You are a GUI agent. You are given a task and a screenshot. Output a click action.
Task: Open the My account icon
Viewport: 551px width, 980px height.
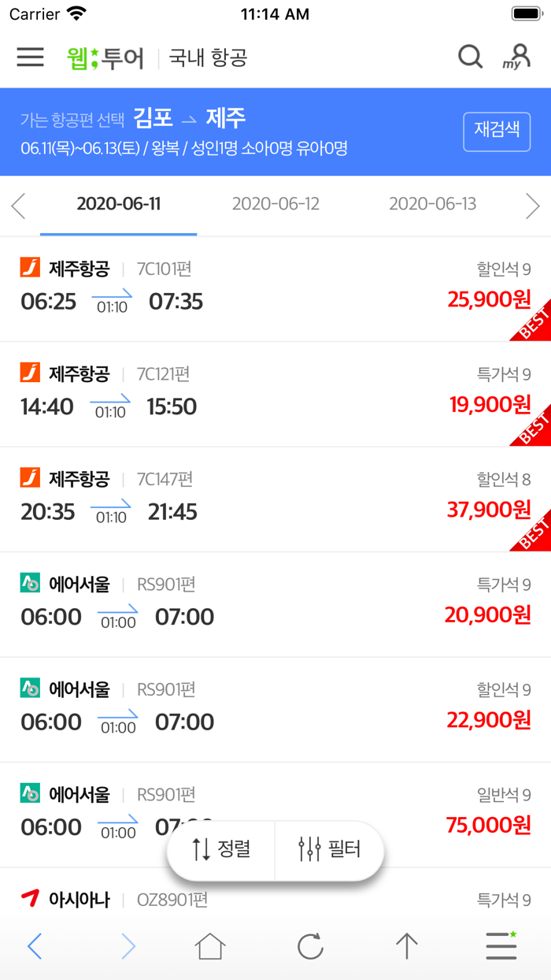pos(516,56)
